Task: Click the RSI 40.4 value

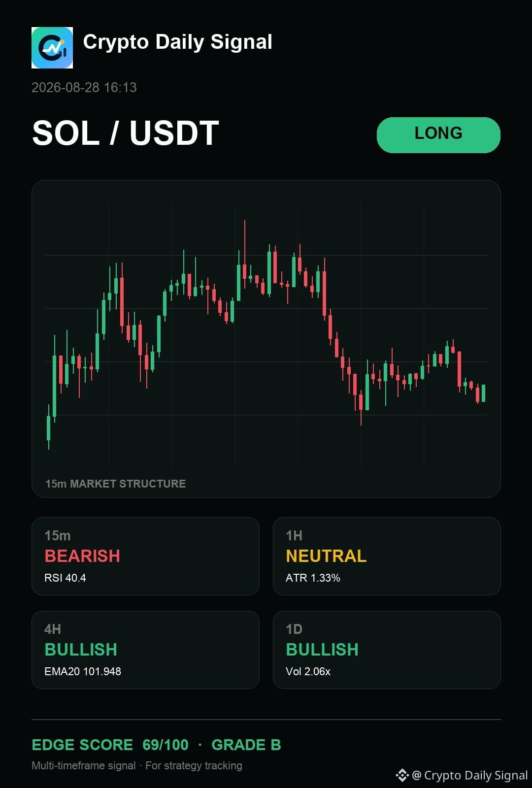Action: [65, 578]
